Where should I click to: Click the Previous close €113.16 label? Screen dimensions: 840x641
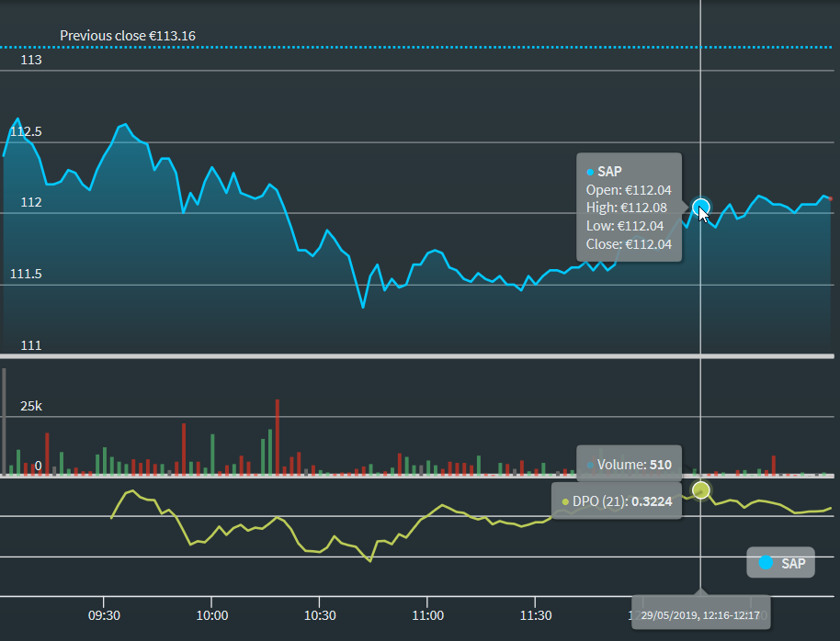pos(128,36)
